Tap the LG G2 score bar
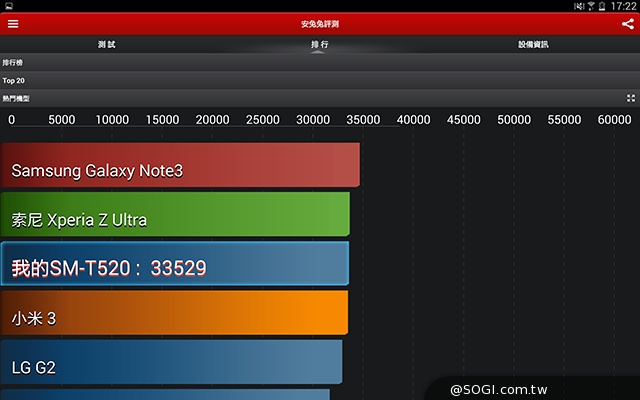 pyautogui.click(x=171, y=361)
